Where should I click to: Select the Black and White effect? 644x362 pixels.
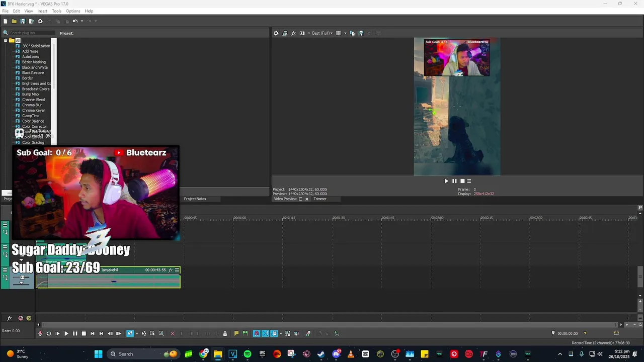(x=35, y=67)
